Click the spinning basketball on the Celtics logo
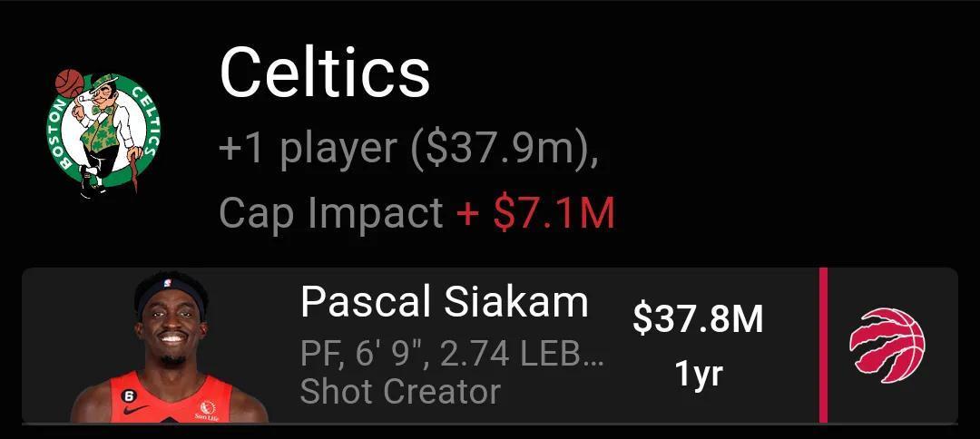The height and width of the screenshot is (439, 980). pyautogui.click(x=69, y=83)
